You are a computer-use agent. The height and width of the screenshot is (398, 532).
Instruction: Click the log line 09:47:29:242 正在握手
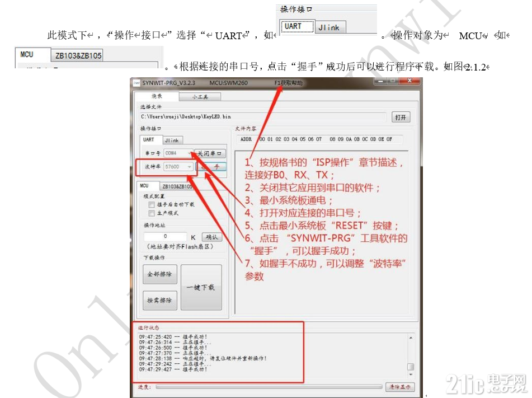tap(175, 364)
